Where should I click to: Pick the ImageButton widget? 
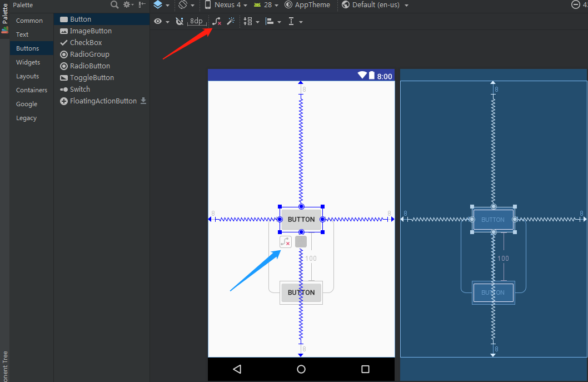click(102, 31)
